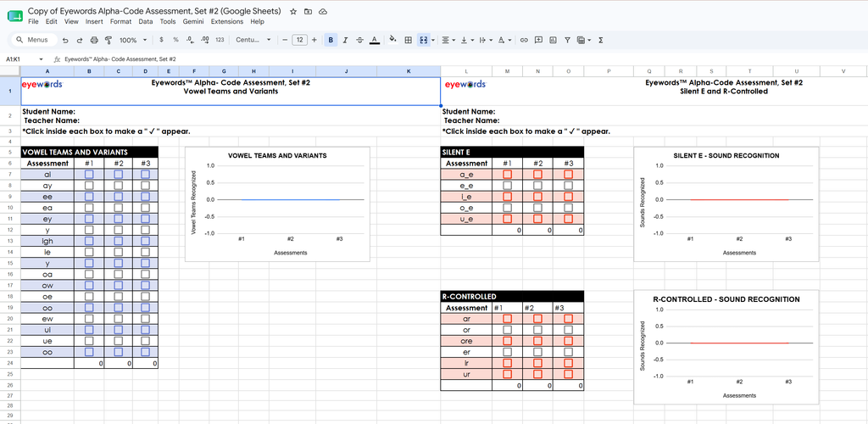Redo the last action
This screenshot has width=868, height=424.
coord(80,40)
